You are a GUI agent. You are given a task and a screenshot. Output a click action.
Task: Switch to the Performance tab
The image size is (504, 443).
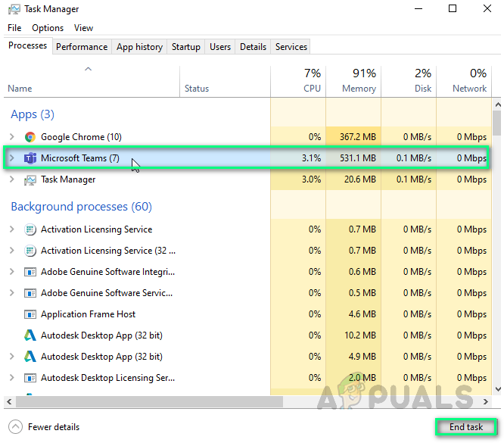coord(82,47)
